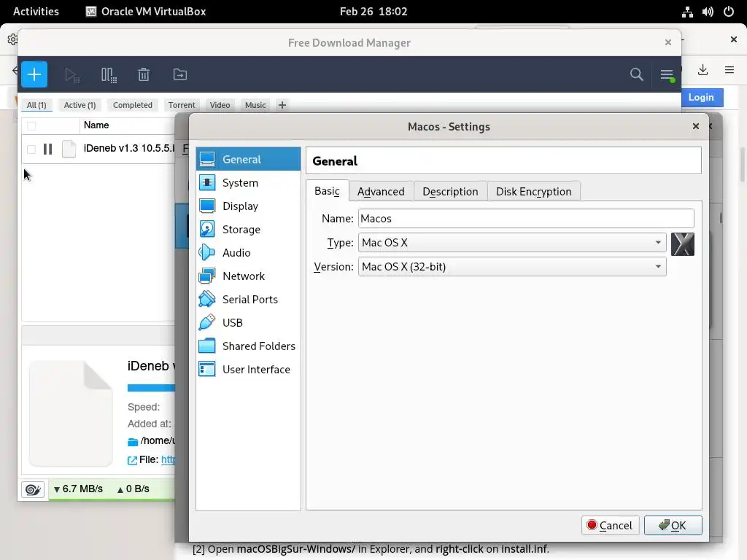The height and width of the screenshot is (560, 747).
Task: Open General settings category
Action: tap(248, 159)
